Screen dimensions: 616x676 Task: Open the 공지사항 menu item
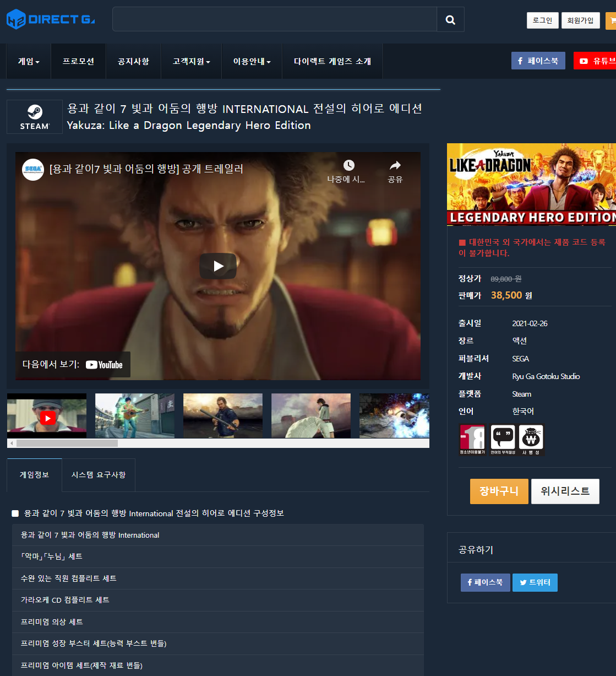pos(133,61)
